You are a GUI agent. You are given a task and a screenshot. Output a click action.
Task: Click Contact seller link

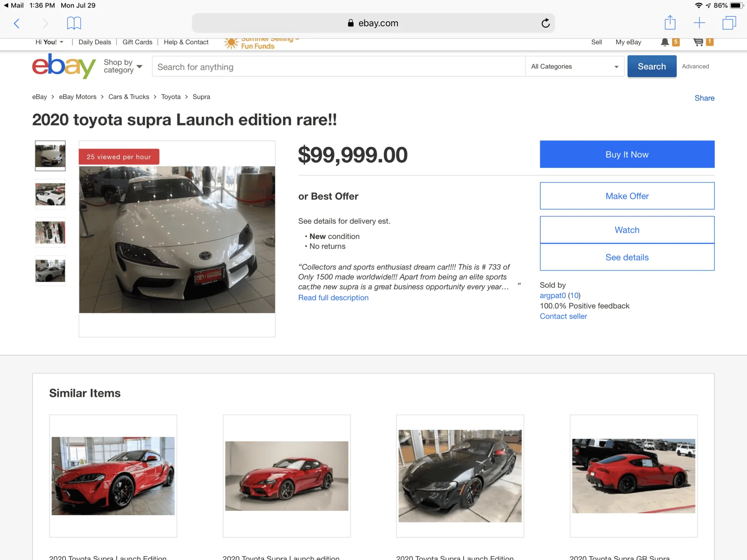(563, 316)
